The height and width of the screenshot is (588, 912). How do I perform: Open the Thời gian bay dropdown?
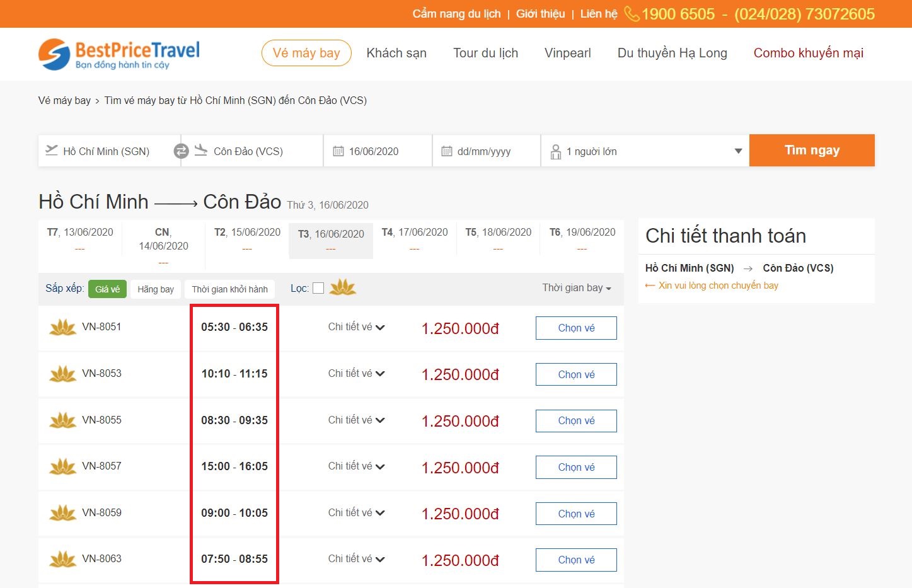pos(577,288)
